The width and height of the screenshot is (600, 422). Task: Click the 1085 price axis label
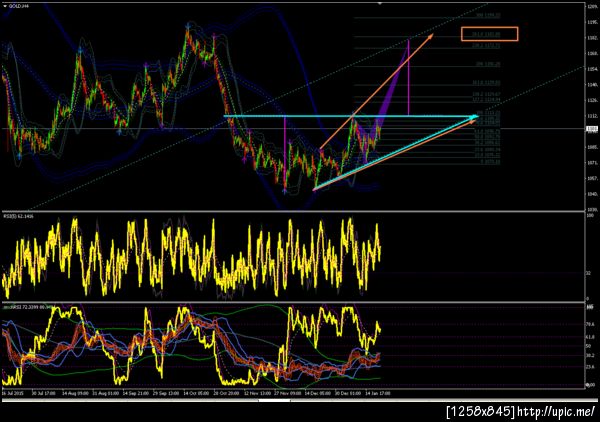click(592, 147)
